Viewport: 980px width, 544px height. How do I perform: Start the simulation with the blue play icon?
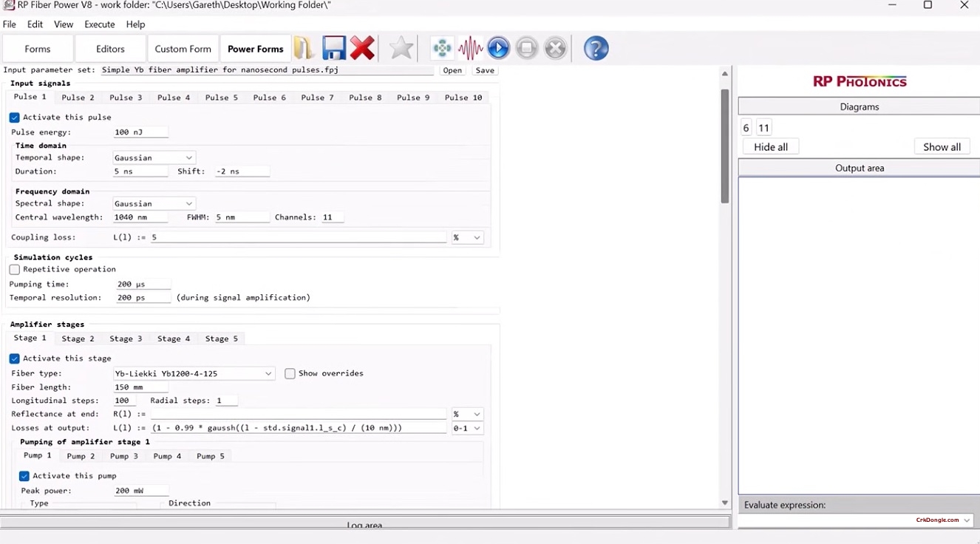[498, 47]
